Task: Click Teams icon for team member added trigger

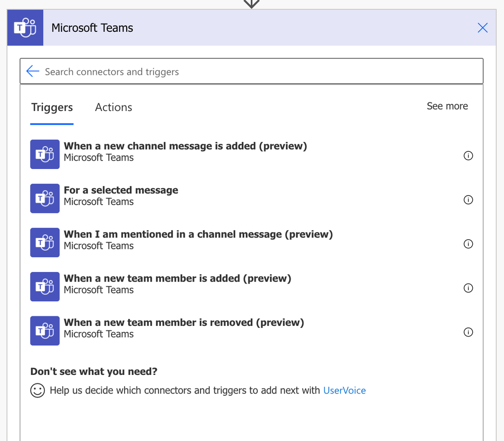Action: [45, 287]
